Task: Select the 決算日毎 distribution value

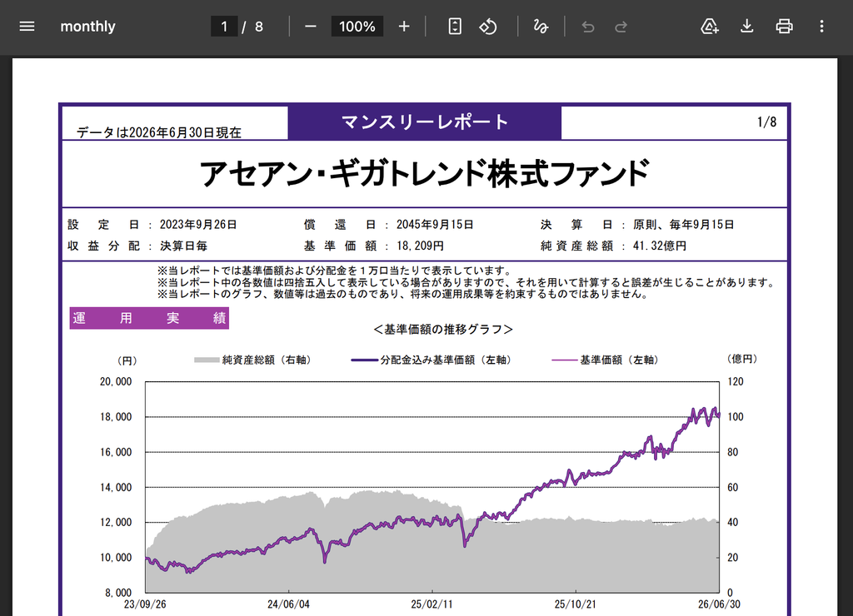Action: tap(184, 246)
